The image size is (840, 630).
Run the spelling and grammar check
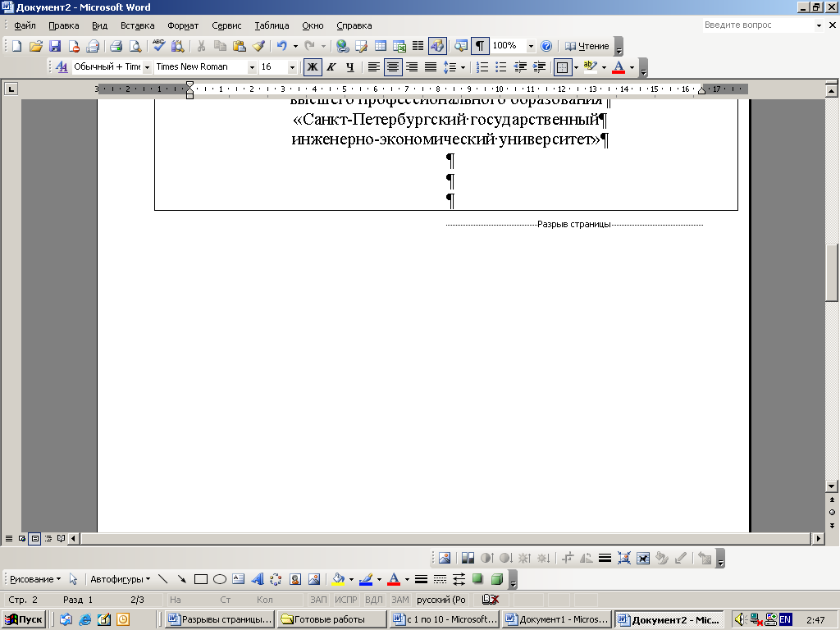coord(158,46)
